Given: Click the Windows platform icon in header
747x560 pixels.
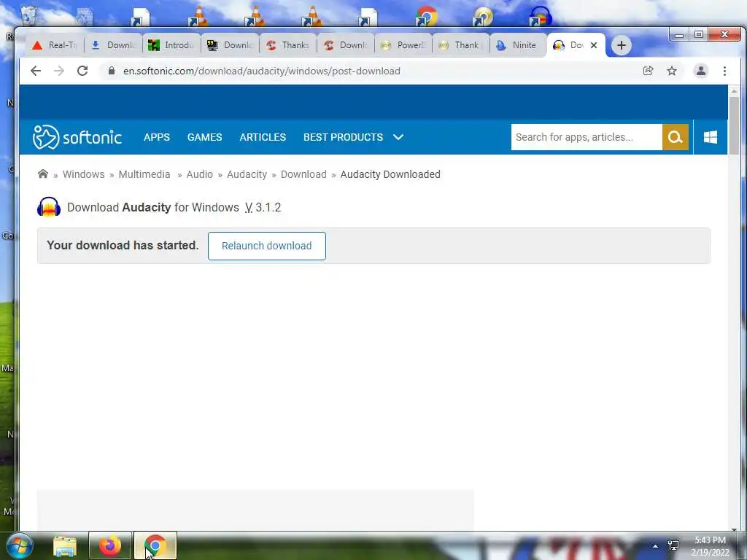Looking at the screenshot, I should (711, 137).
